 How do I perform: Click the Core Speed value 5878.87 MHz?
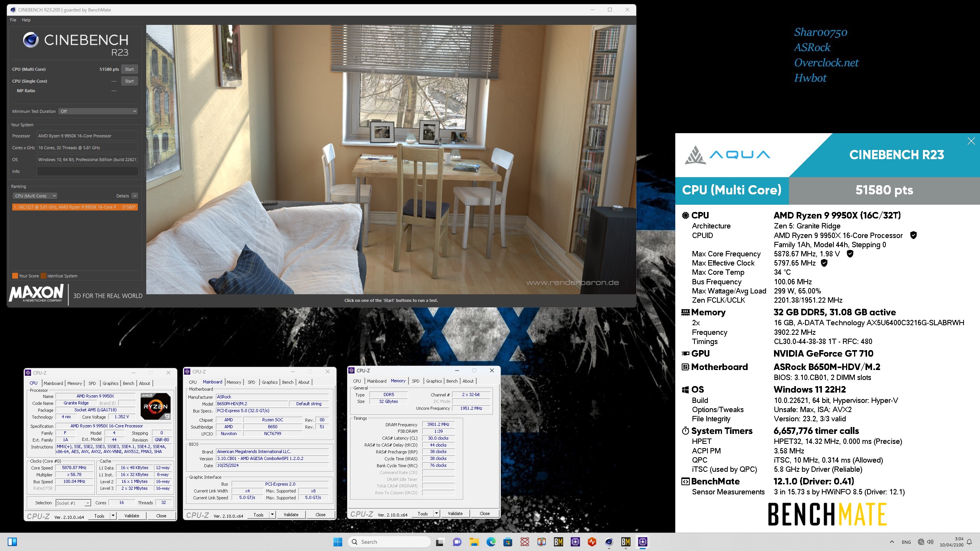(x=74, y=468)
